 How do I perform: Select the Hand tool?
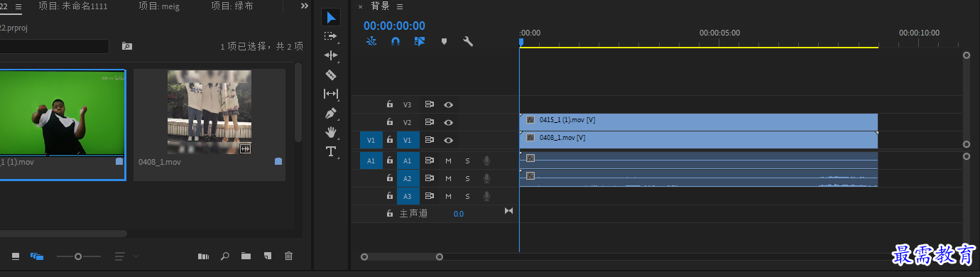tap(331, 132)
